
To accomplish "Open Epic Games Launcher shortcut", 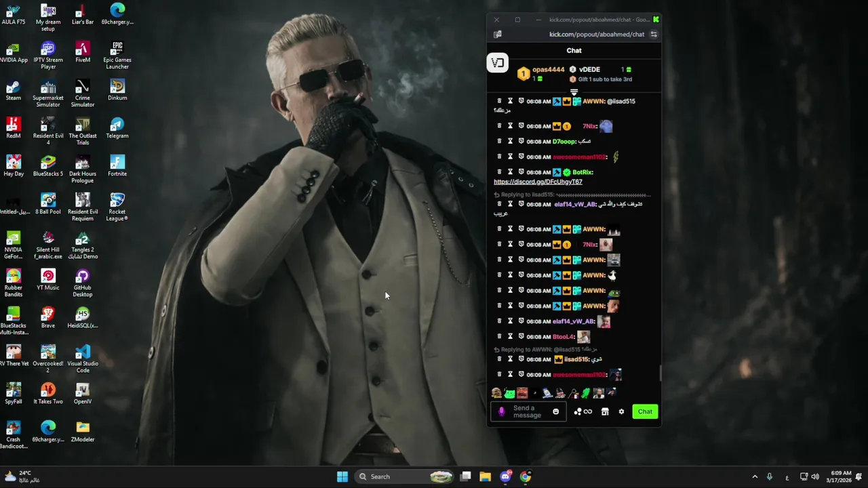I will 117,55.
